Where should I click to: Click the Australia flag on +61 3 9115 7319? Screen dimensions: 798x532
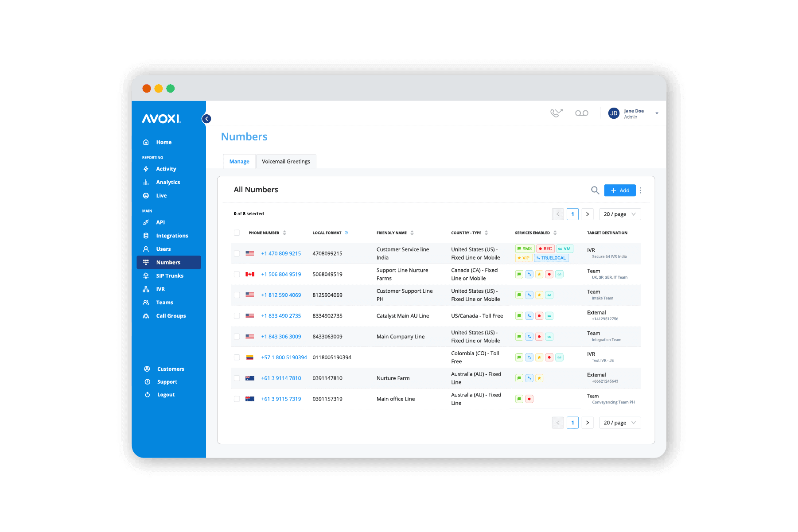250,399
